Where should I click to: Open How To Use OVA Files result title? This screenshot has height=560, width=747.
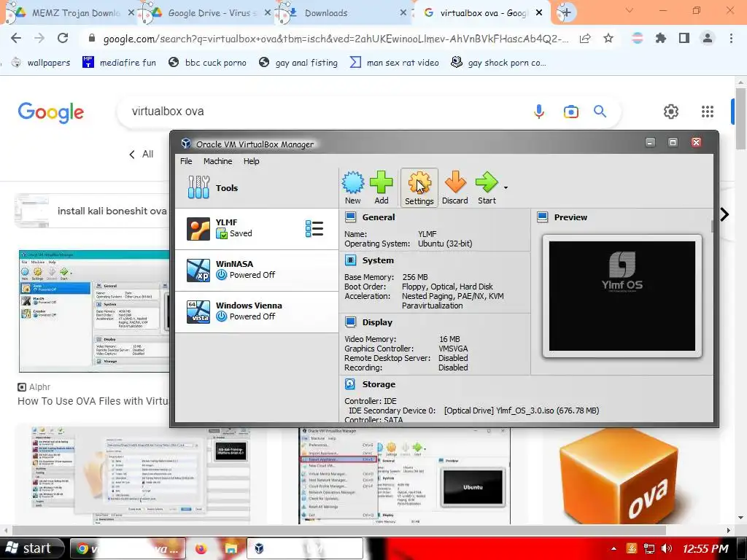pyautogui.click(x=93, y=401)
